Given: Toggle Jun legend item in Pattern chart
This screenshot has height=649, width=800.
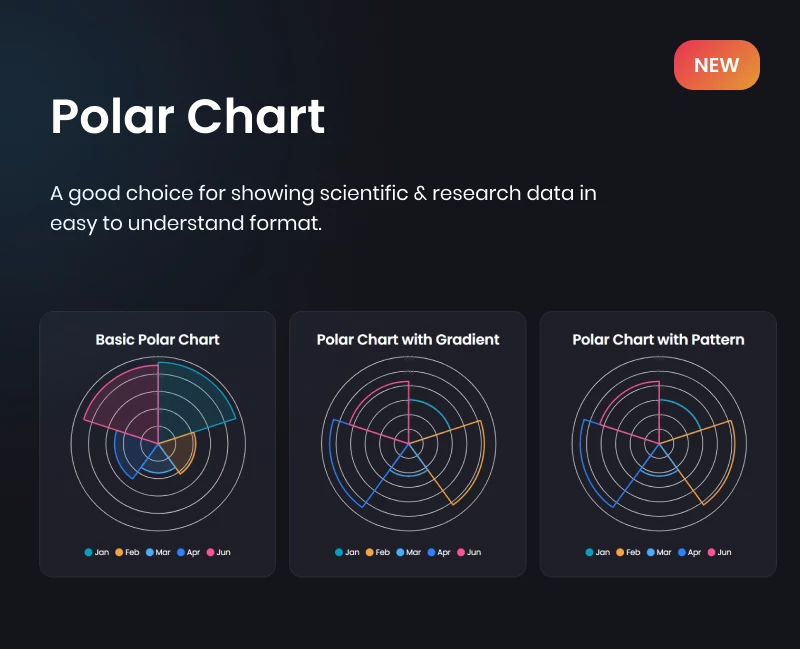Looking at the screenshot, I should pos(718,552).
